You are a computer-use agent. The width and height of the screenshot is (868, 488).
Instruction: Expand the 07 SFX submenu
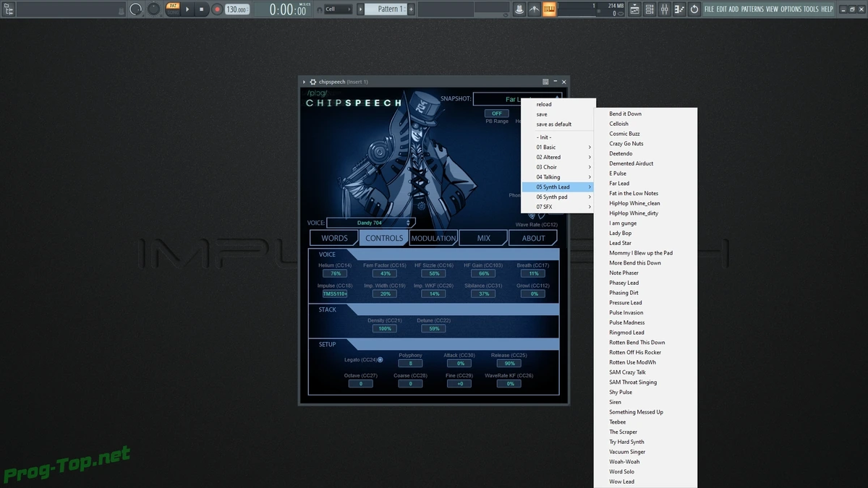pyautogui.click(x=558, y=207)
